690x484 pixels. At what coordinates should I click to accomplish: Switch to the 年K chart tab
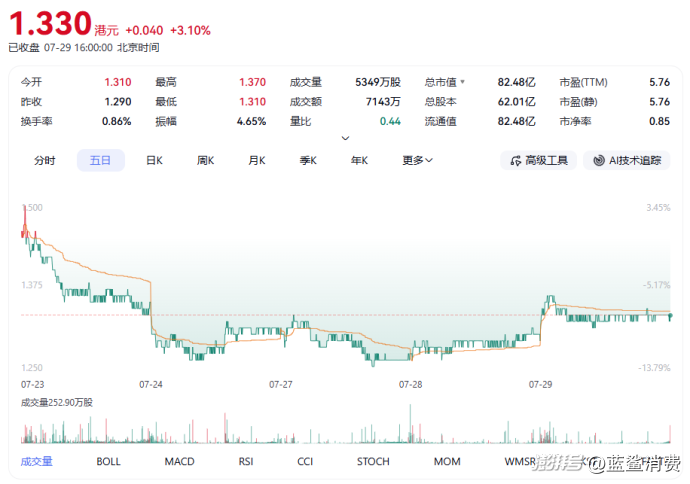click(360, 161)
